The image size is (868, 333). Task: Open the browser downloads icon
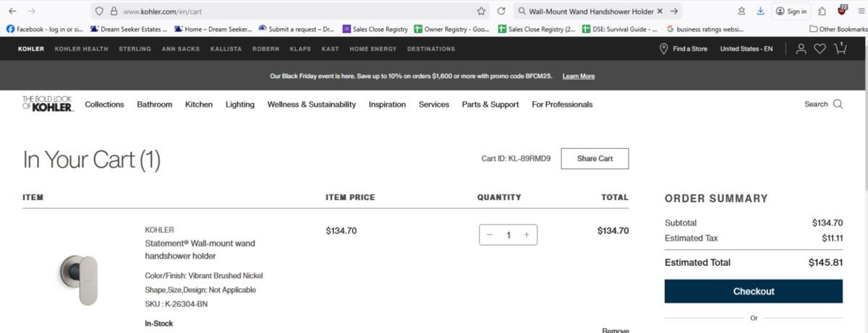click(x=760, y=12)
